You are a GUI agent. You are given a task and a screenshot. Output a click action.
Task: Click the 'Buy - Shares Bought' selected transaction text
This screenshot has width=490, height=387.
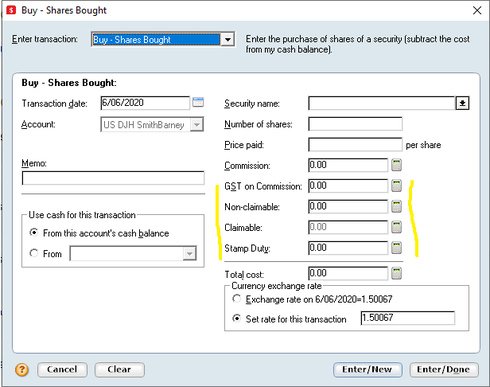point(132,40)
